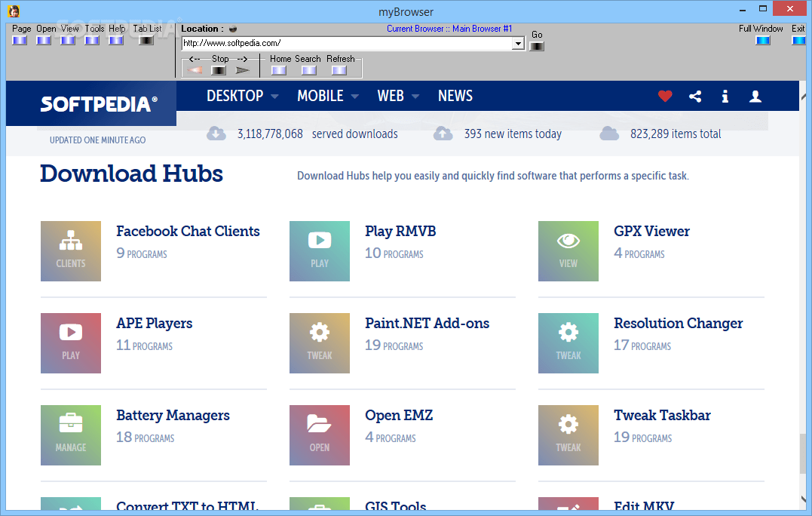The height and width of the screenshot is (516, 812).
Task: Click the '3,118,778,068 served downloads' text
Action: (x=317, y=134)
